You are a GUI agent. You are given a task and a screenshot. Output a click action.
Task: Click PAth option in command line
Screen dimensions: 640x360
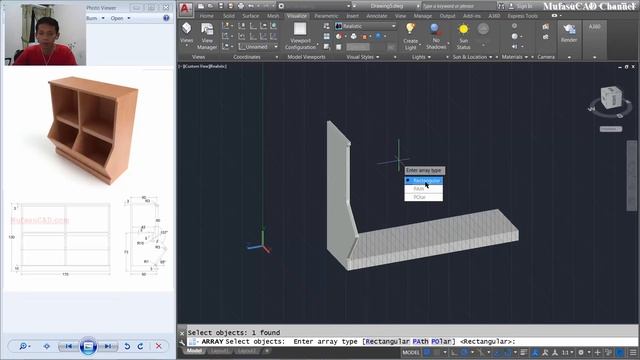click(x=420, y=342)
